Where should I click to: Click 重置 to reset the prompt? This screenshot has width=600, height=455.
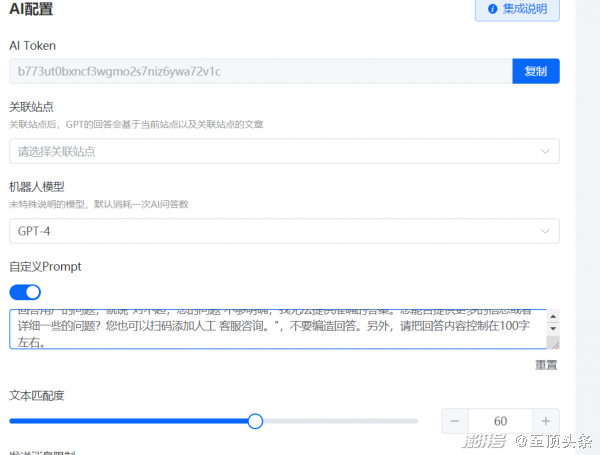(546, 365)
